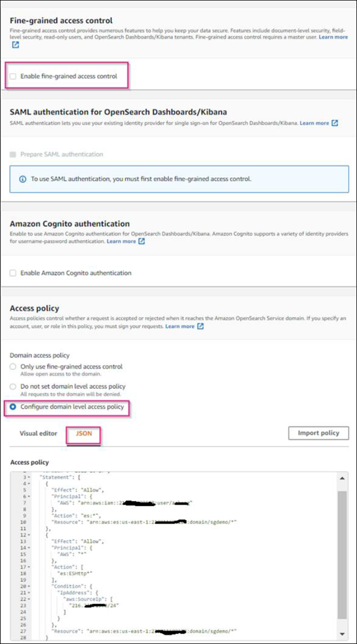The width and height of the screenshot is (357, 644).
Task: Select the JSON tab
Action: pyautogui.click(x=83, y=433)
